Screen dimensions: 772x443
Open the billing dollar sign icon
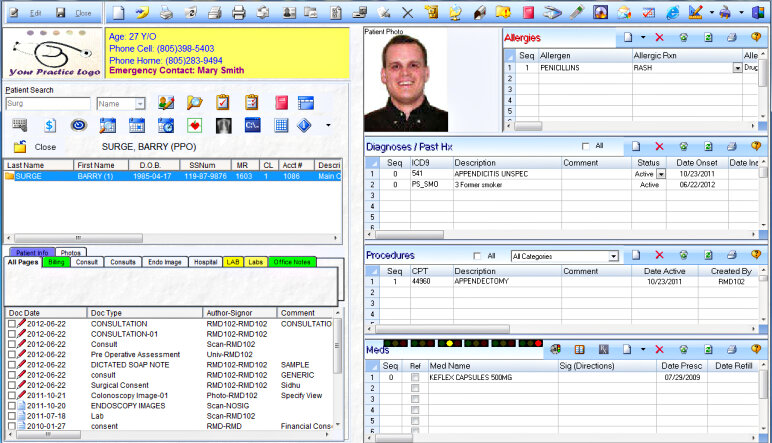click(49, 125)
